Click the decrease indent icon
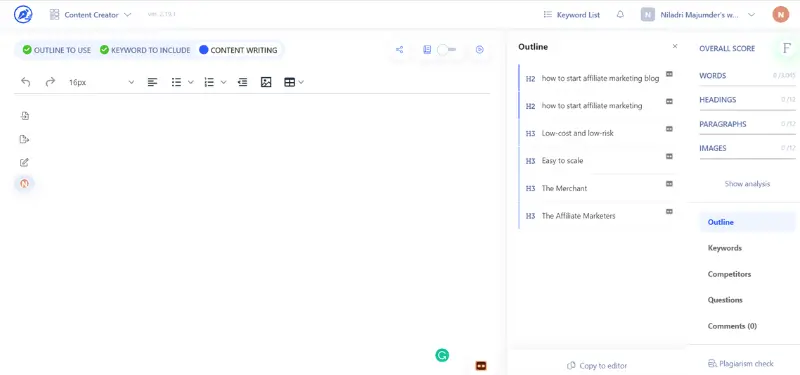The width and height of the screenshot is (800, 375). [243, 82]
